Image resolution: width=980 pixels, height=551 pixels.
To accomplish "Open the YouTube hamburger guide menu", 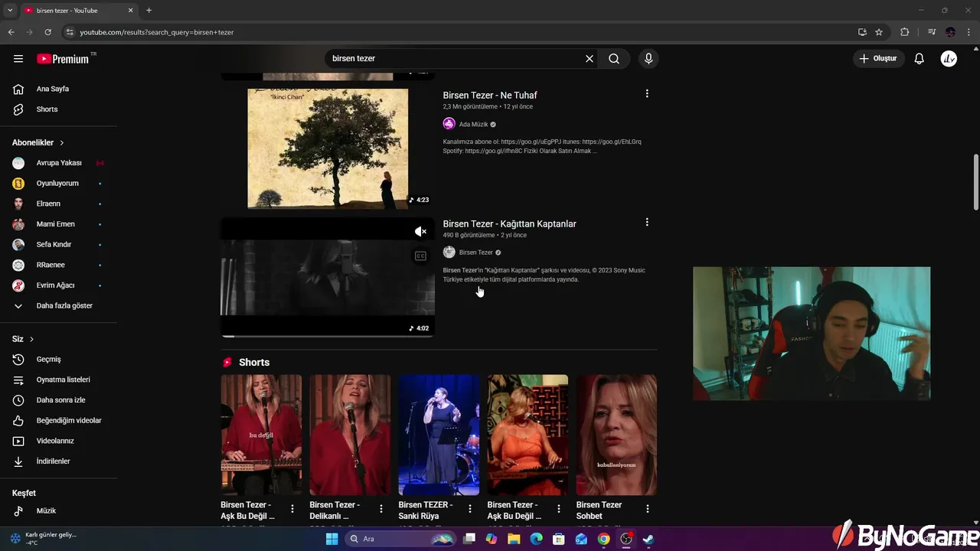I will (x=18, y=58).
